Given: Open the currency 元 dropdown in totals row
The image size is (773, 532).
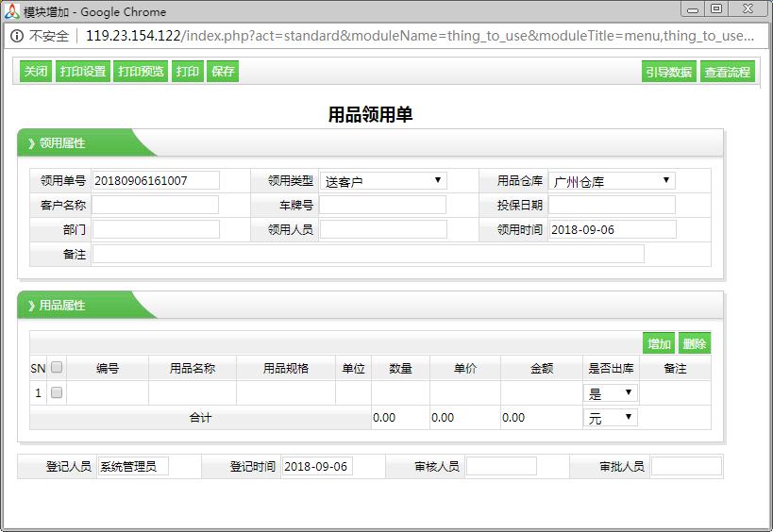Looking at the screenshot, I should tap(612, 418).
